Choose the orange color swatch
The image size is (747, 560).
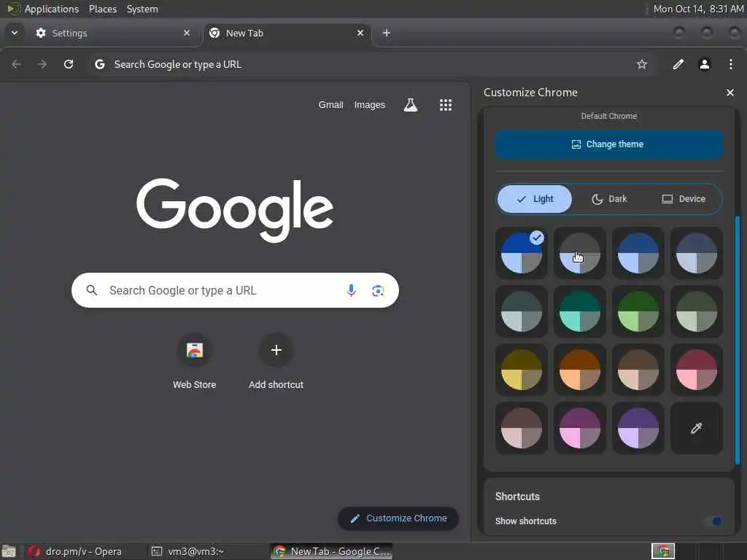[x=579, y=370]
